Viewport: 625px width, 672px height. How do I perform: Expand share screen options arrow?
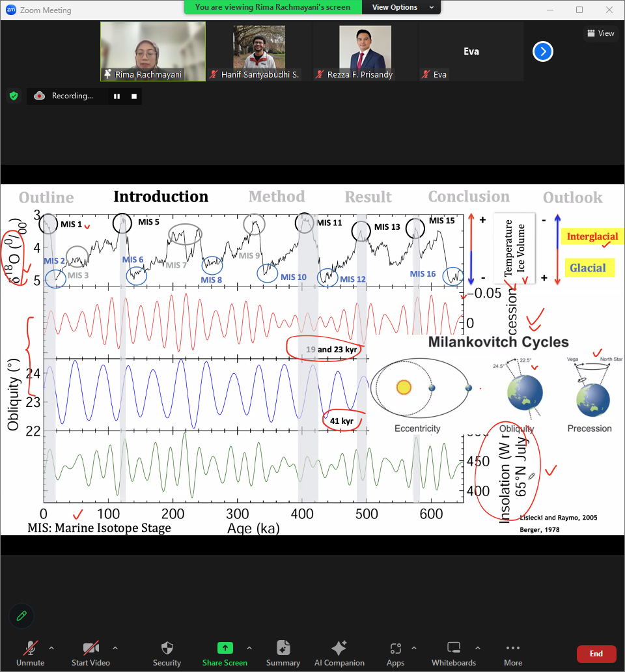click(x=249, y=648)
